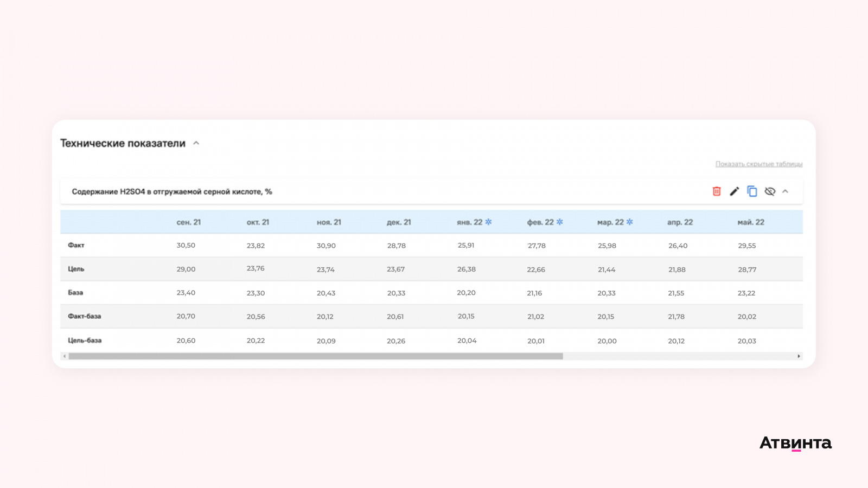Image resolution: width=868 pixels, height=488 pixels.
Task: Click the База value 21,55 for апр. 22
Action: 676,293
